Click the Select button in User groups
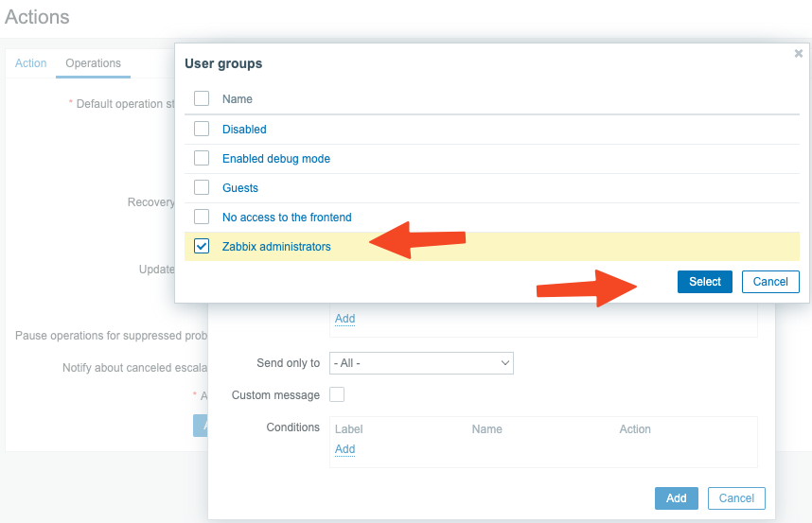 (705, 282)
